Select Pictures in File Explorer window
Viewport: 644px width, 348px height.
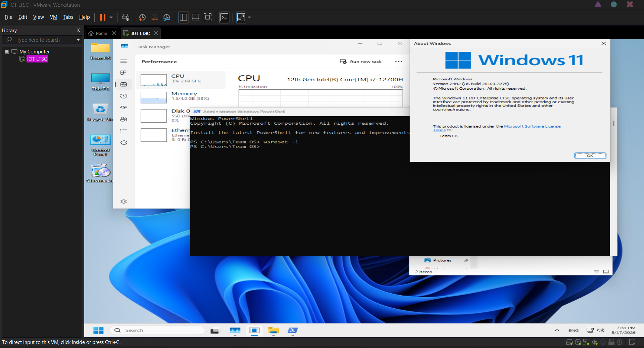point(442,260)
